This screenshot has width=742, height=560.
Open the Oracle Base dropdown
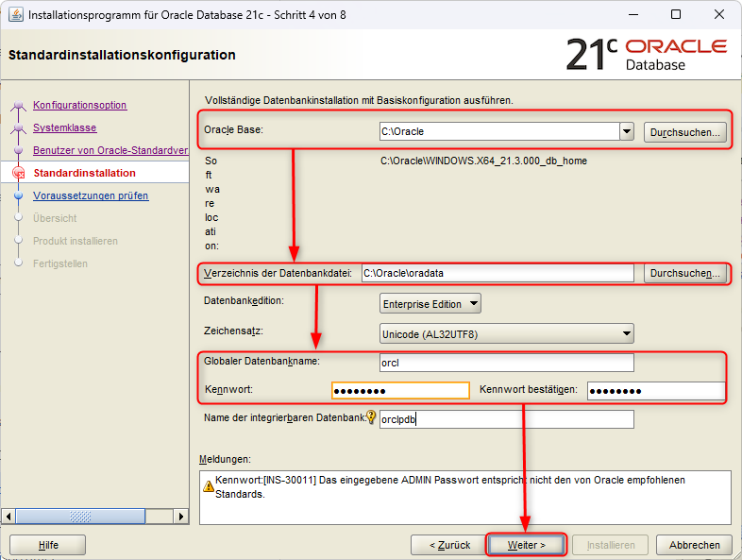(627, 132)
